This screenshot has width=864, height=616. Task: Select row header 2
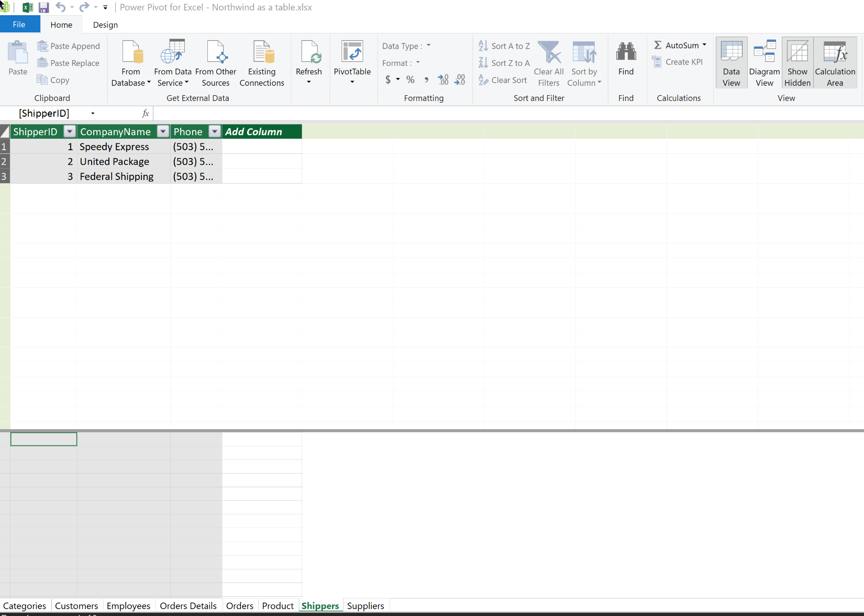(5, 161)
